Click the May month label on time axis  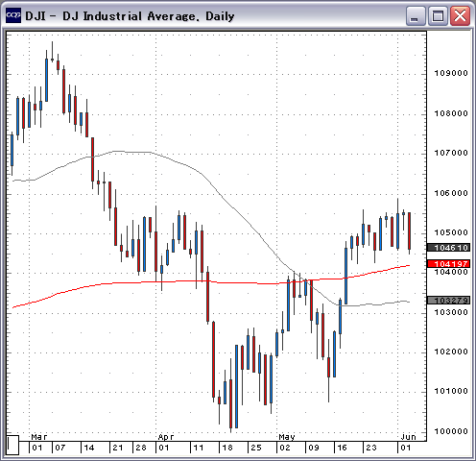287,437
